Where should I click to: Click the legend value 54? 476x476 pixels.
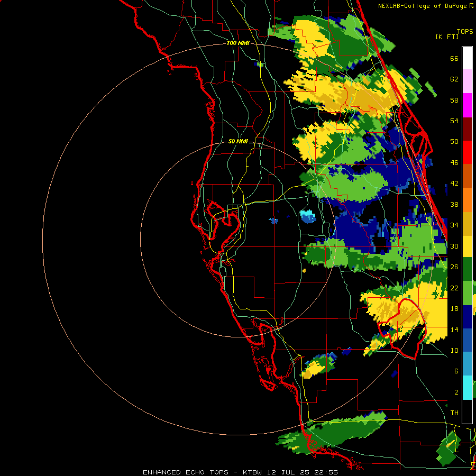click(x=454, y=121)
